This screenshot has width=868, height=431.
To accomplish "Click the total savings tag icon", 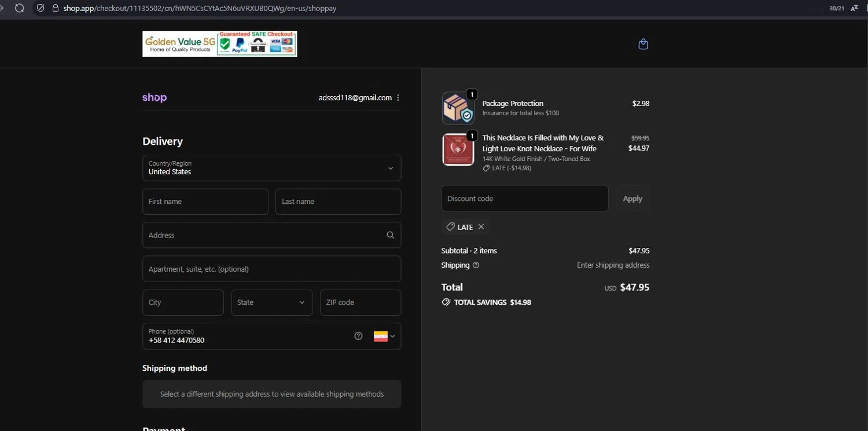I will coord(446,302).
